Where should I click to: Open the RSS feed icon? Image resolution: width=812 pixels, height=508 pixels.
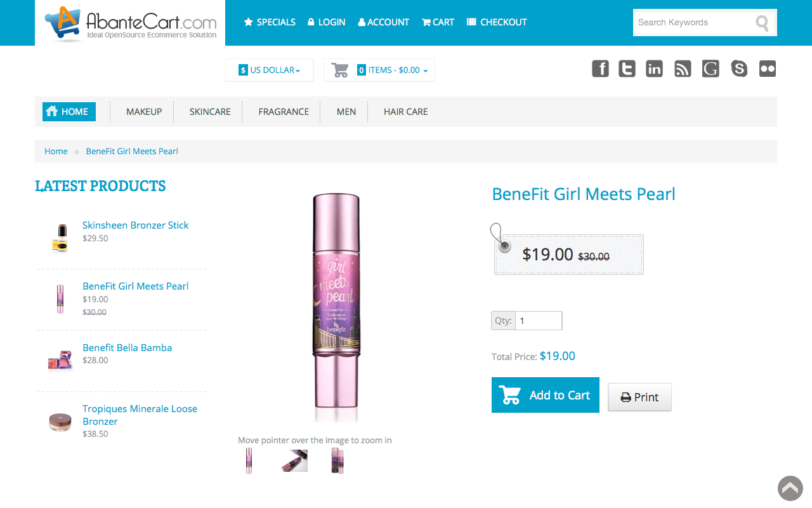point(683,69)
